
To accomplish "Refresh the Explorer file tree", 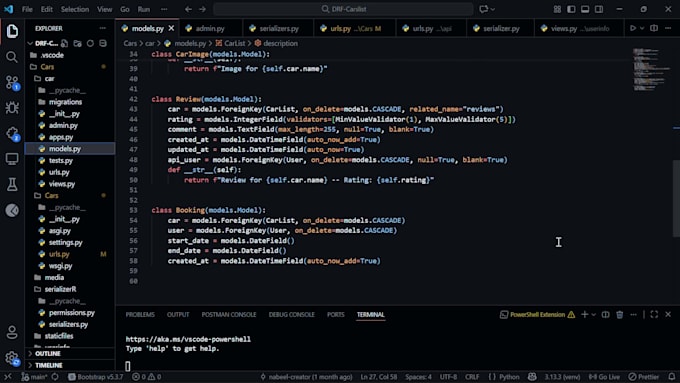I will tap(90, 43).
